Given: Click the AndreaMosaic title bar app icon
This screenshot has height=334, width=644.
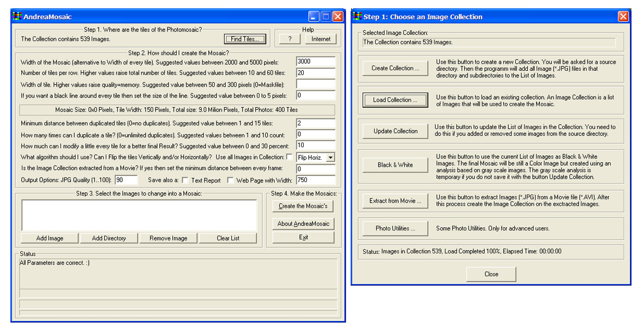Looking at the screenshot, I should point(17,16).
